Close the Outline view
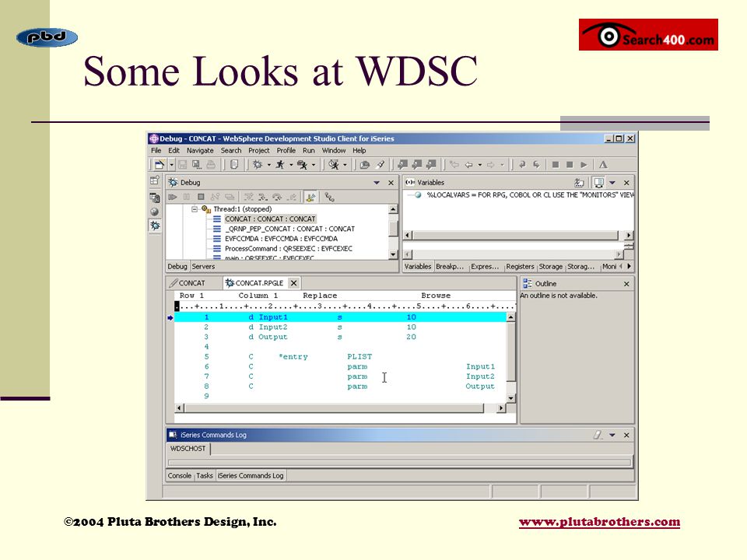747x560 pixels. click(626, 284)
